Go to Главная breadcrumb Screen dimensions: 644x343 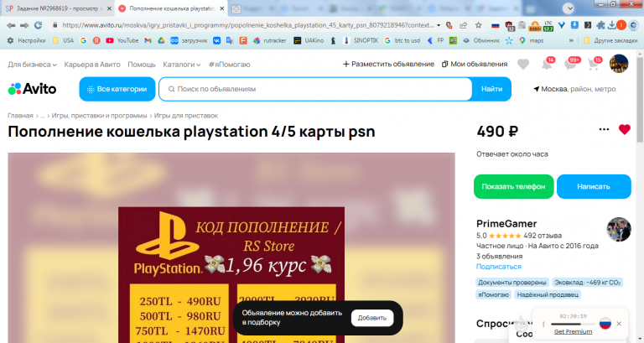coord(20,116)
